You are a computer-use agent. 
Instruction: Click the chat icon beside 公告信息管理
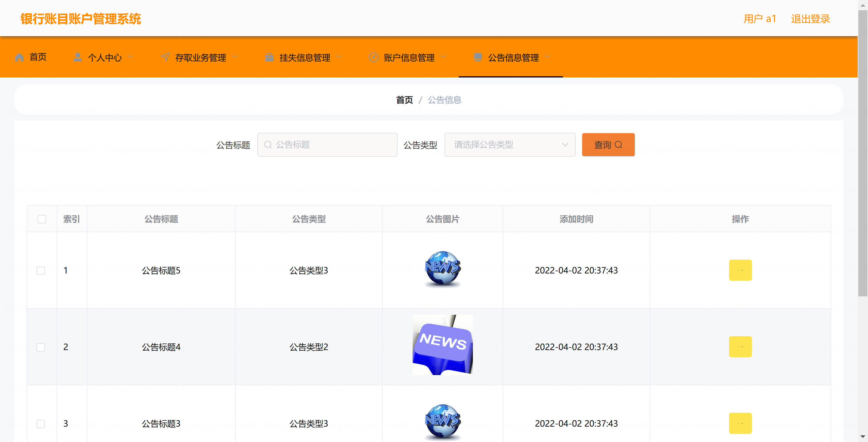click(x=478, y=57)
